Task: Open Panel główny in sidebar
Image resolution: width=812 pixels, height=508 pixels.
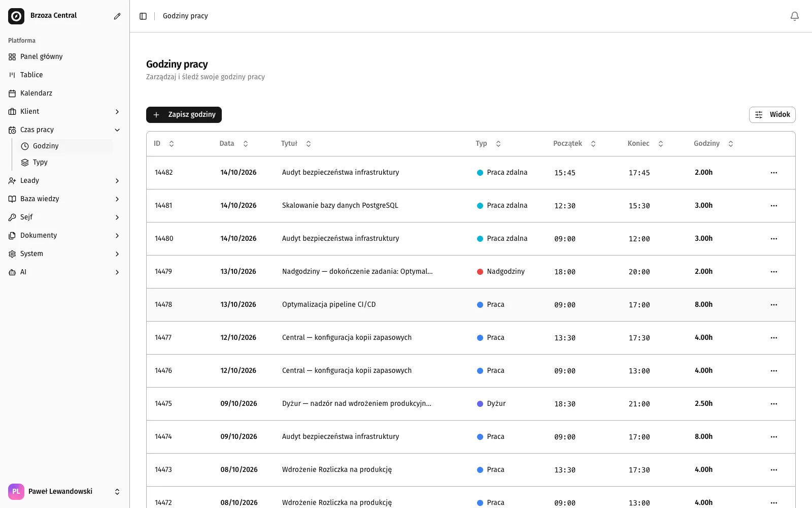Action: click(x=65, y=57)
